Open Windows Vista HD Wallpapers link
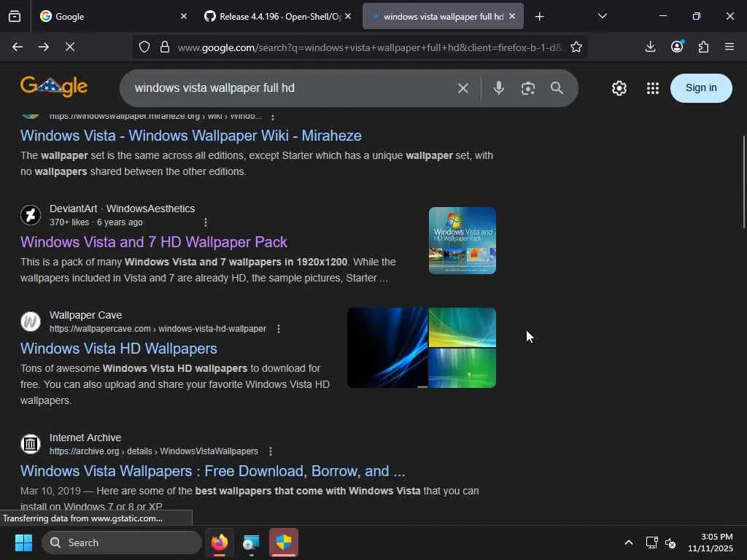Screen dimensions: 747x560 (119, 349)
